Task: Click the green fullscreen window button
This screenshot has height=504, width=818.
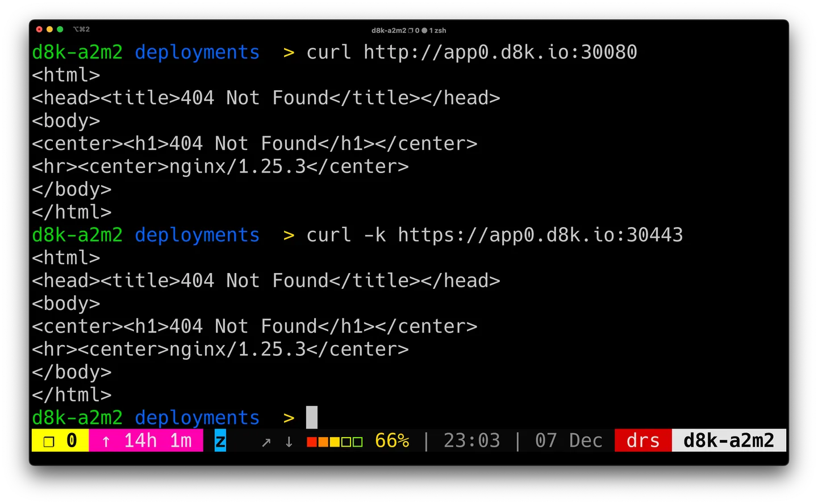Action: pyautogui.click(x=60, y=29)
